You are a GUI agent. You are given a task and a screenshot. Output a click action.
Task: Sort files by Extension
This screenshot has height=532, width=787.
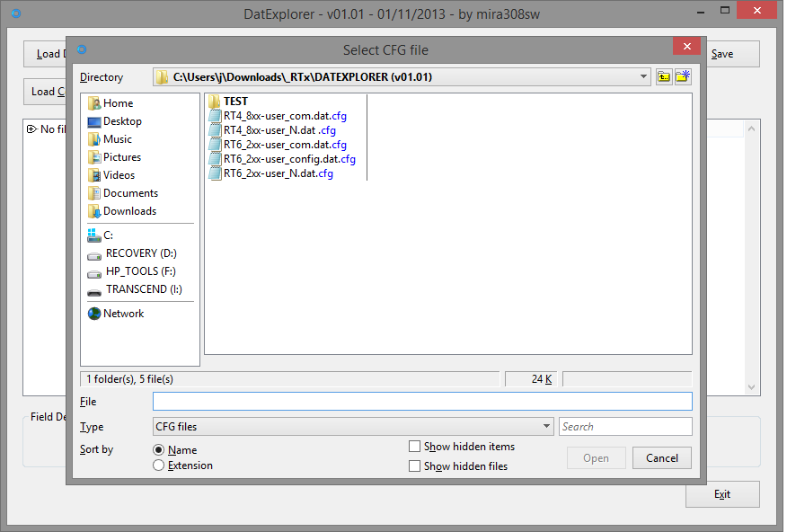click(x=159, y=465)
